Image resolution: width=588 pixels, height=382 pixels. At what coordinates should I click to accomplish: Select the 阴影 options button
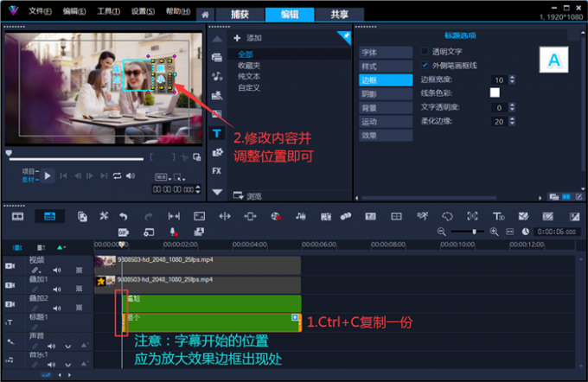tap(386, 94)
